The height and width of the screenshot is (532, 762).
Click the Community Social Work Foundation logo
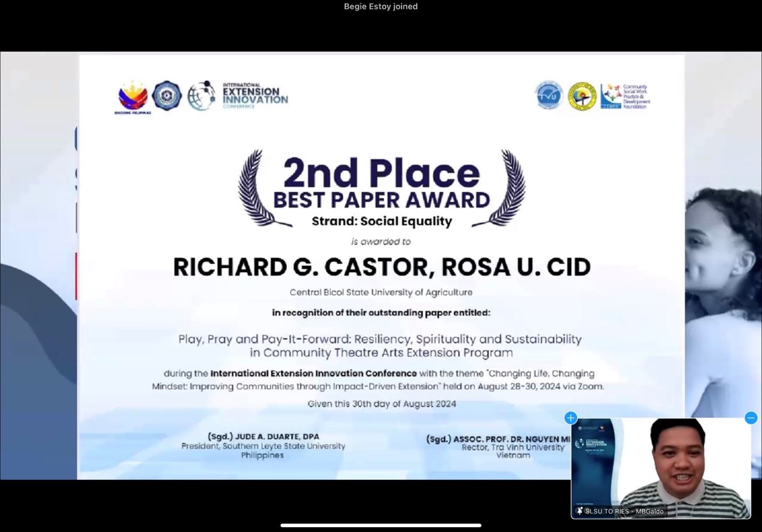[625, 96]
